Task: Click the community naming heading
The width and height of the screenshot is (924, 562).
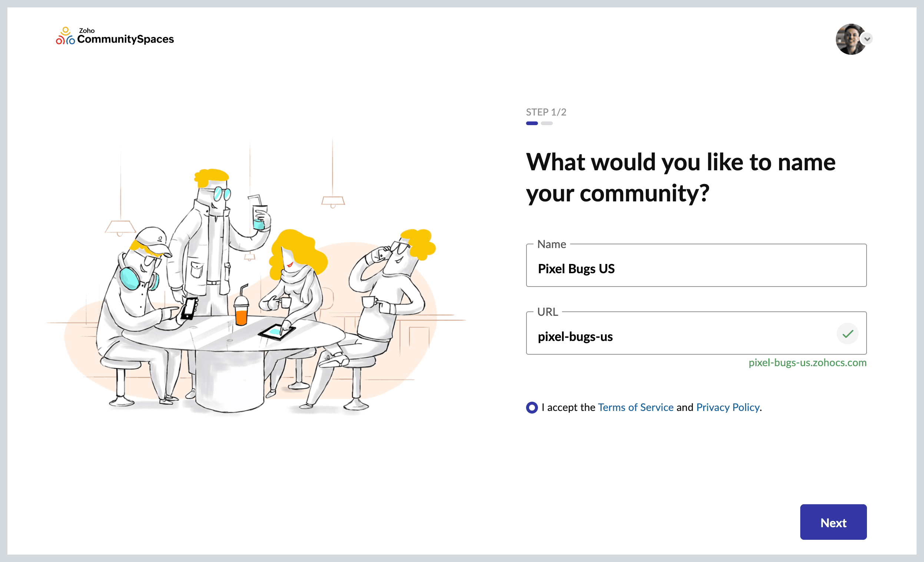Action: point(681,177)
